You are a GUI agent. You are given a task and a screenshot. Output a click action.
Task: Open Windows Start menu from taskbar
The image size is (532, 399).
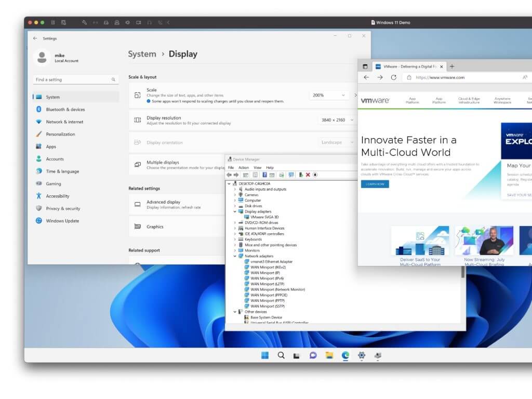click(x=265, y=355)
